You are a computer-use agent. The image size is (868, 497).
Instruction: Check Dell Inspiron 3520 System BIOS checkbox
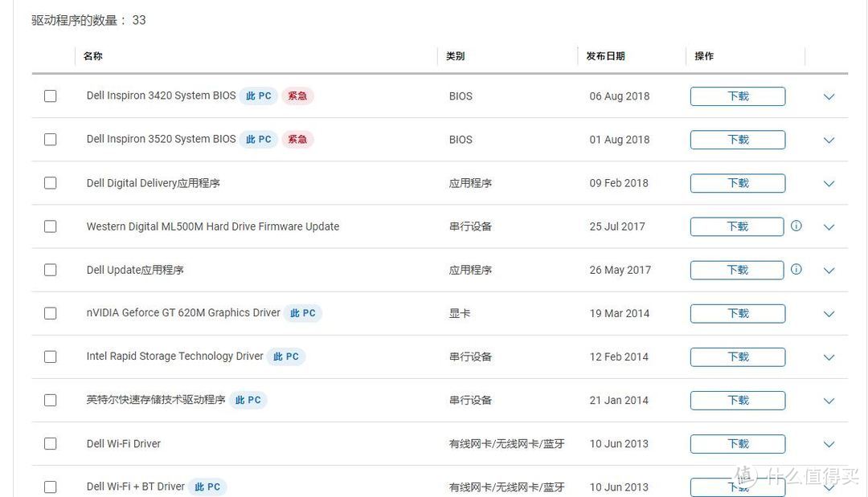pos(51,140)
